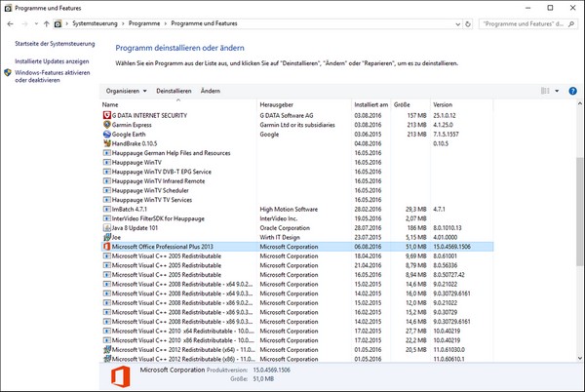
Task: Open the Organisieren dropdown menu
Action: tap(126, 91)
